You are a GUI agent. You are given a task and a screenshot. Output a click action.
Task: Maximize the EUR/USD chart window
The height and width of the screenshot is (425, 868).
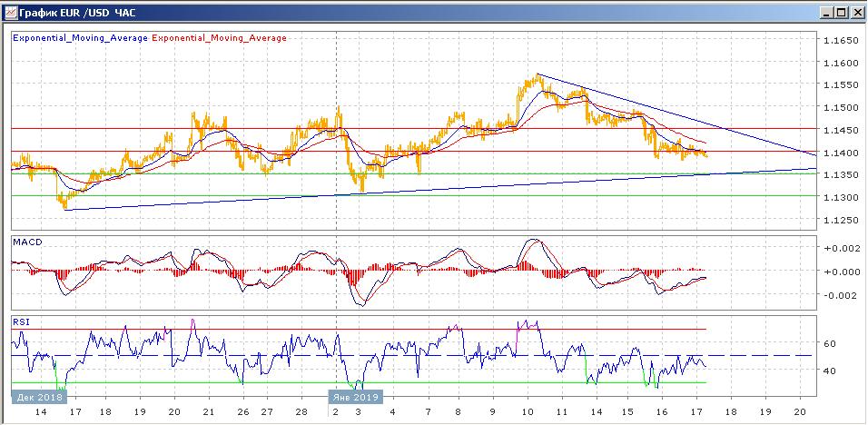click(841, 13)
